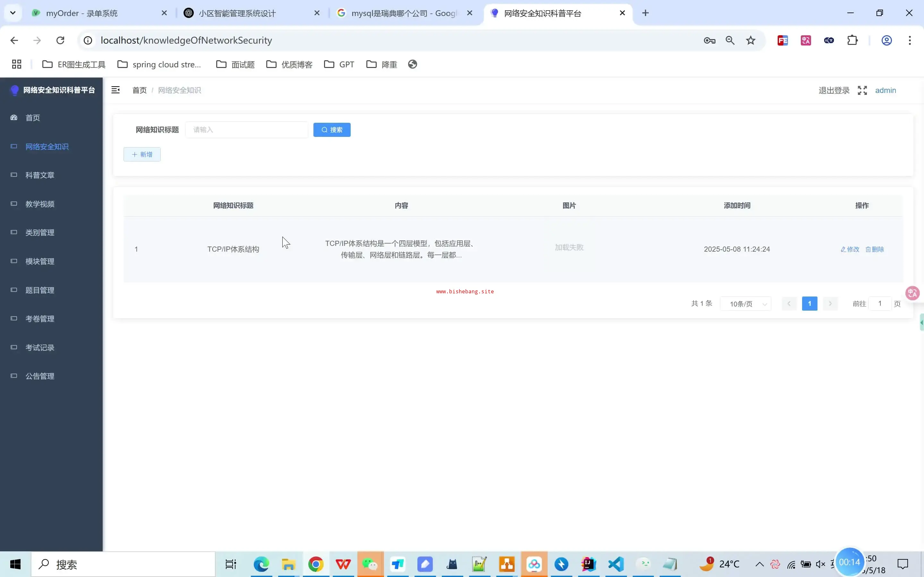Open 教学视频 in the sidebar
This screenshot has width=924, height=577.
pyautogui.click(x=40, y=204)
